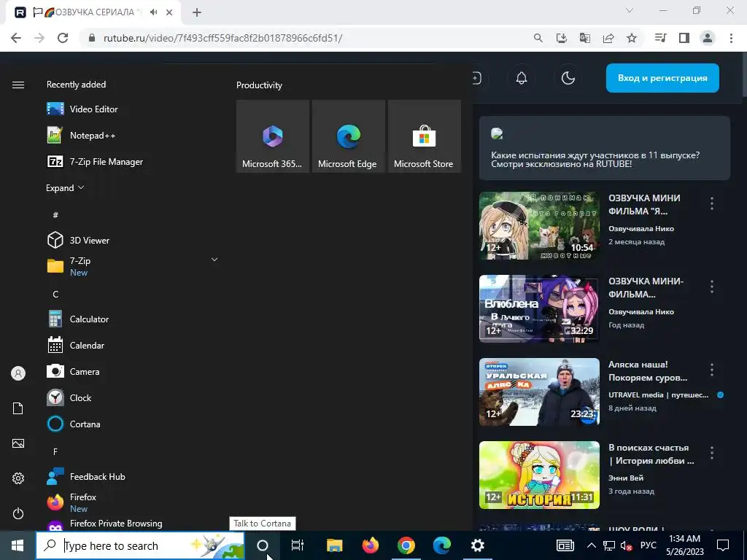
Task: Bookmark this page with star icon
Action: 632,38
